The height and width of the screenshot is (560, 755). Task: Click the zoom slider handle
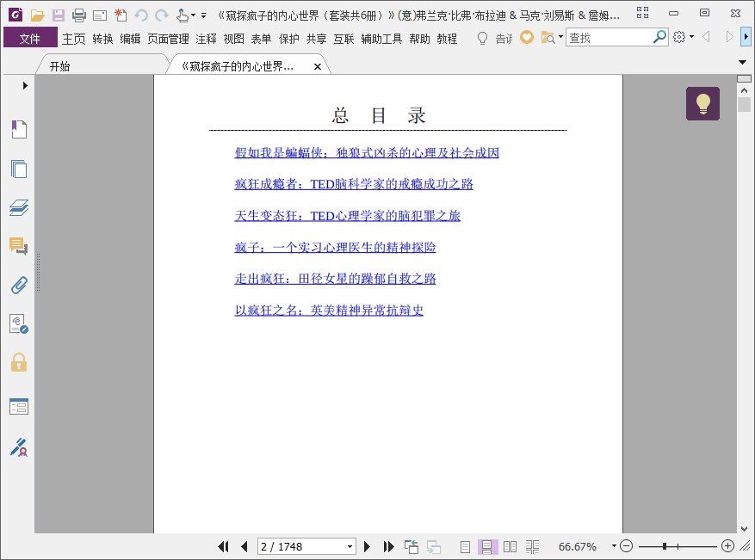pos(665,546)
